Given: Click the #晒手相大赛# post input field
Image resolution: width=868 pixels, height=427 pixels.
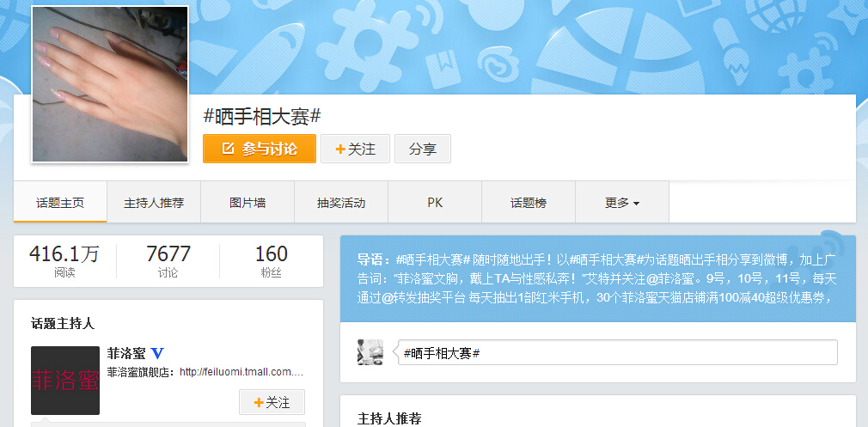Looking at the screenshot, I should pos(617,353).
